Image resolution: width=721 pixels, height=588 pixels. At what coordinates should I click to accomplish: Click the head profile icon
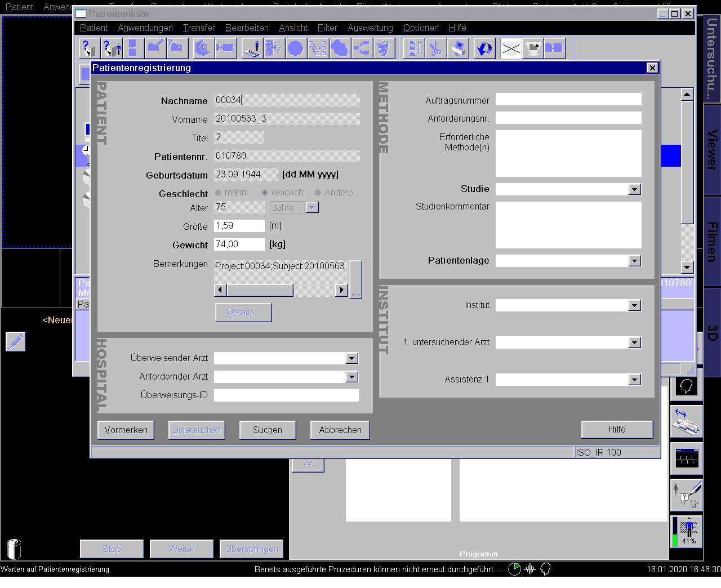tap(687, 386)
